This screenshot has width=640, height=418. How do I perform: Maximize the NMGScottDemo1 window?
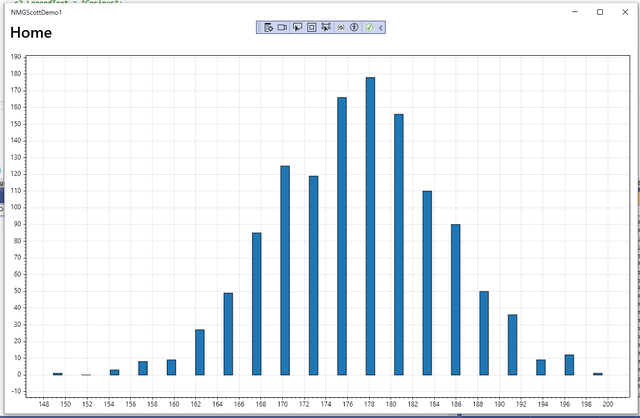coord(599,12)
